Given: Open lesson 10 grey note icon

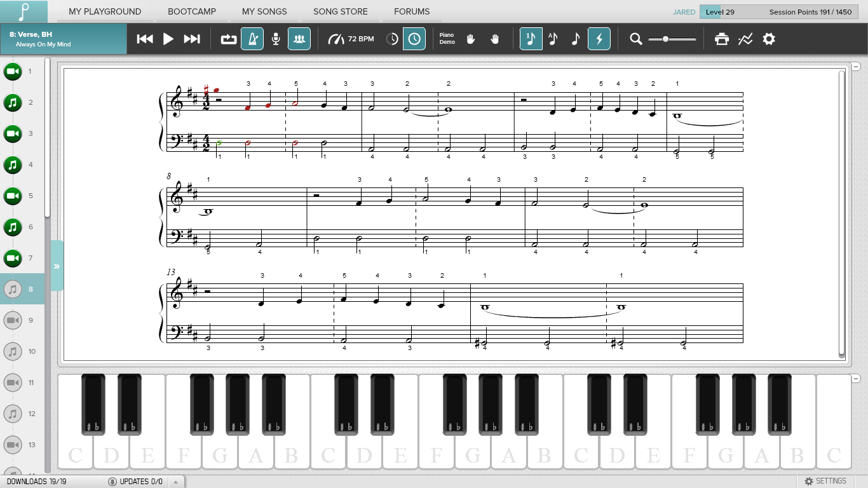Looking at the screenshot, I should [13, 352].
